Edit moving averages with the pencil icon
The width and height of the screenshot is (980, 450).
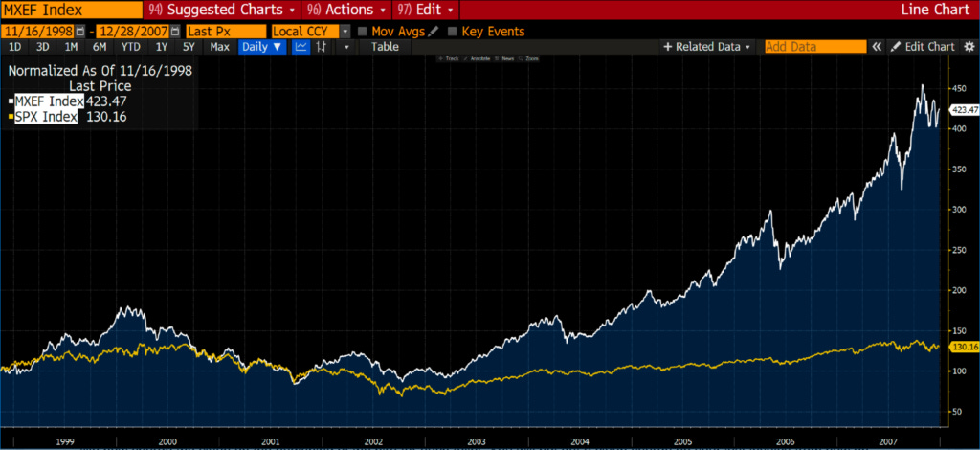(434, 32)
